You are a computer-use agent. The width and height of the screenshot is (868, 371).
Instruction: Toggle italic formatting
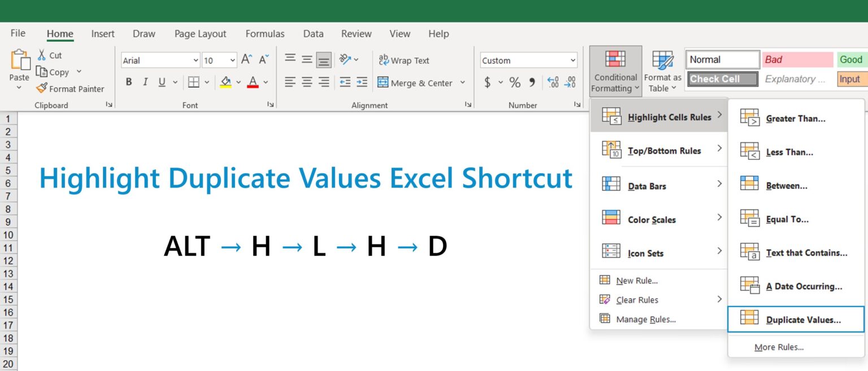tap(146, 82)
